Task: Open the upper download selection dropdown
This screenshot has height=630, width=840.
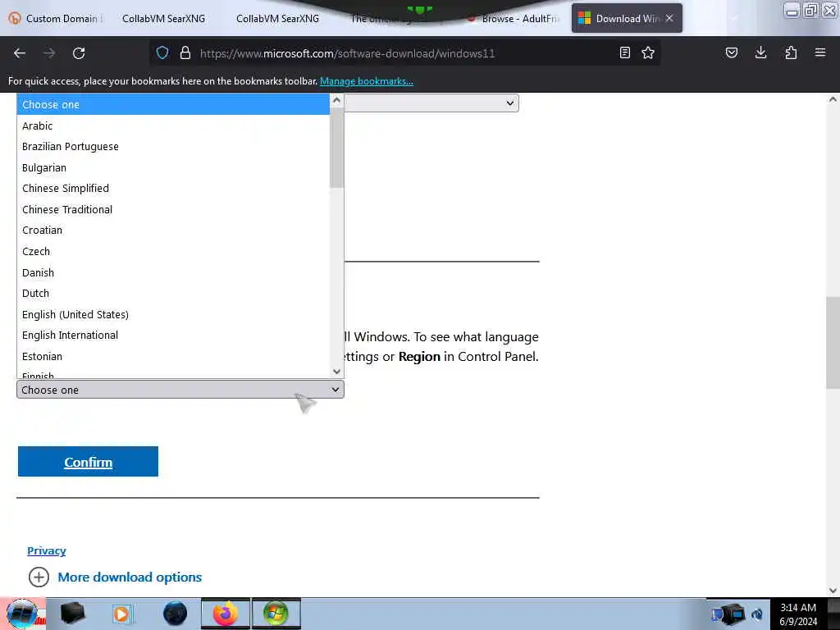Action: (431, 103)
